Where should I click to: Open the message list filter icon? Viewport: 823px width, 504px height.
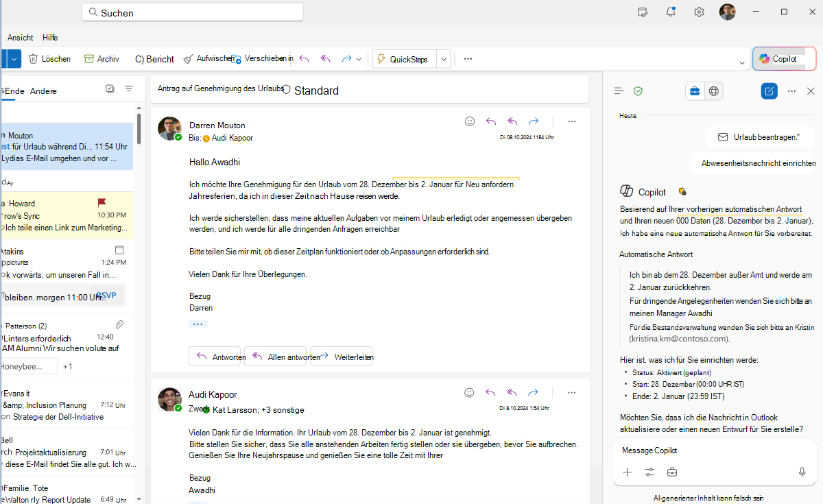128,88
